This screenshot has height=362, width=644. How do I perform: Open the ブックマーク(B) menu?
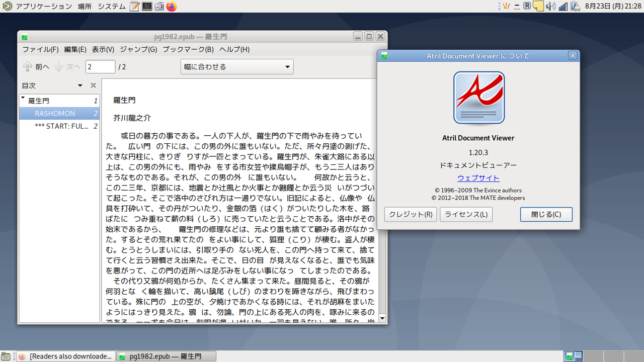pos(188,49)
